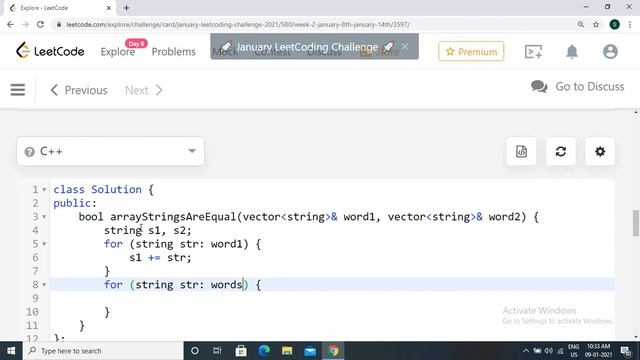Reset code with the refresh icon
Image resolution: width=640 pixels, height=360 pixels.
coord(561,151)
